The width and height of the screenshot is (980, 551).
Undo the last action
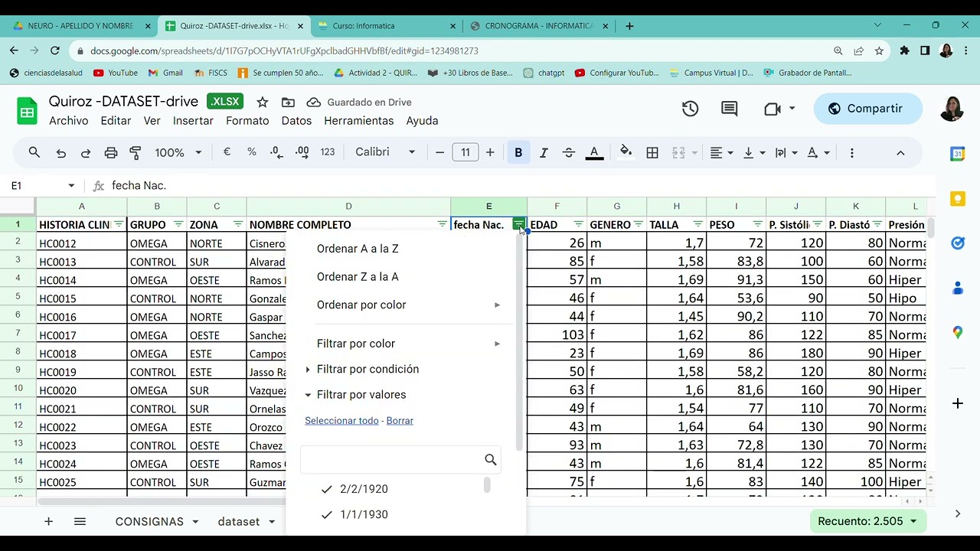(x=61, y=152)
